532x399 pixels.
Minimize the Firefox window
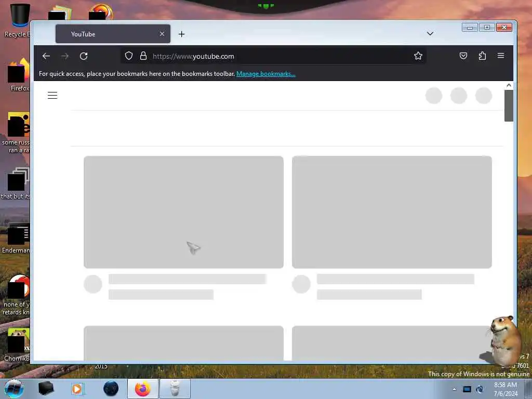click(470, 28)
